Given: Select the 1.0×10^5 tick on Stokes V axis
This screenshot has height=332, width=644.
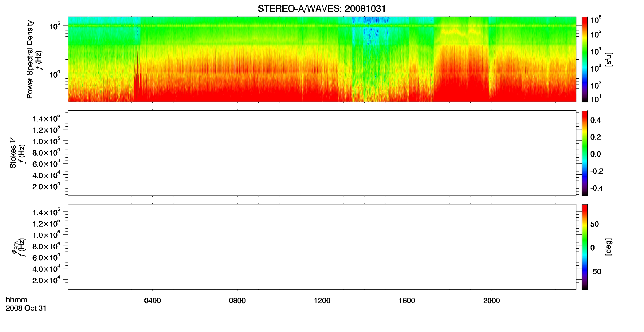Looking at the screenshot, I should [x=46, y=141].
